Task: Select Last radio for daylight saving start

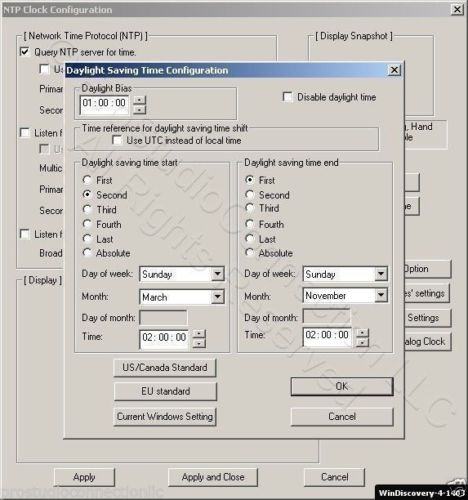Action: pyautogui.click(x=87, y=239)
